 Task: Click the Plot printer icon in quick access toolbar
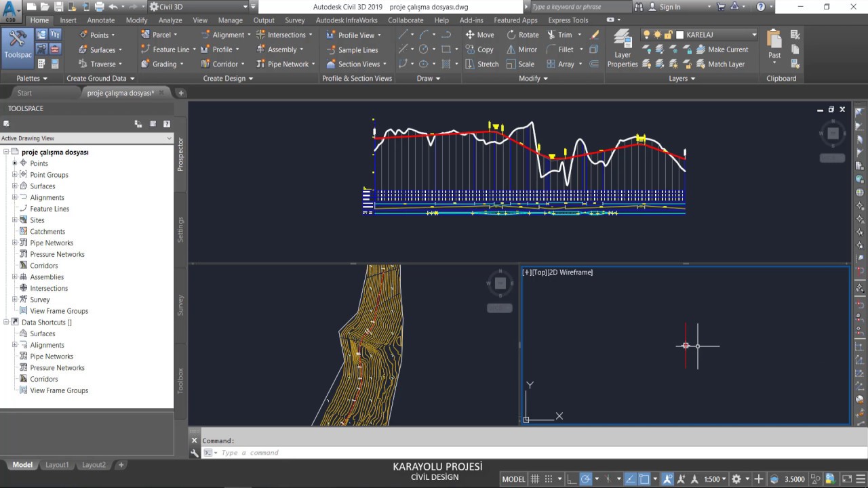click(100, 7)
